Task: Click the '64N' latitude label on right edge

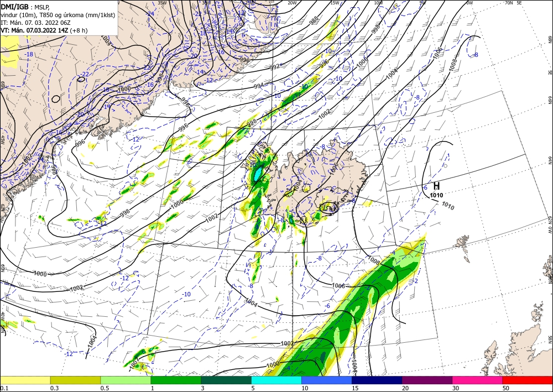Action: [x=550, y=160]
